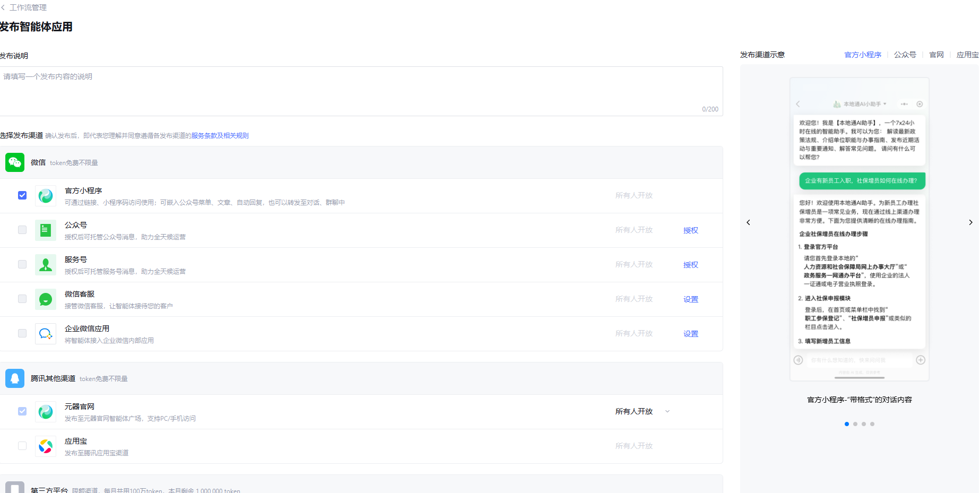Select the second carousel dot indicator
This screenshot has width=980, height=493.
[855, 424]
